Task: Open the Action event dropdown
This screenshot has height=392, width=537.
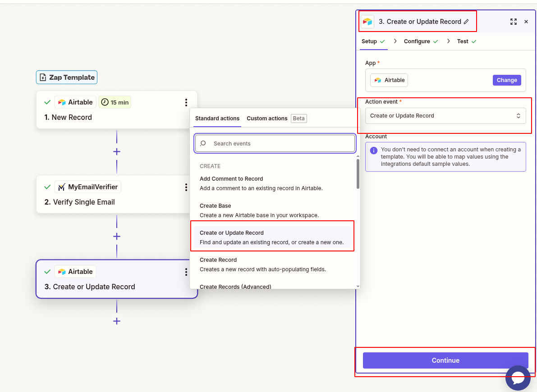Action: pos(445,115)
